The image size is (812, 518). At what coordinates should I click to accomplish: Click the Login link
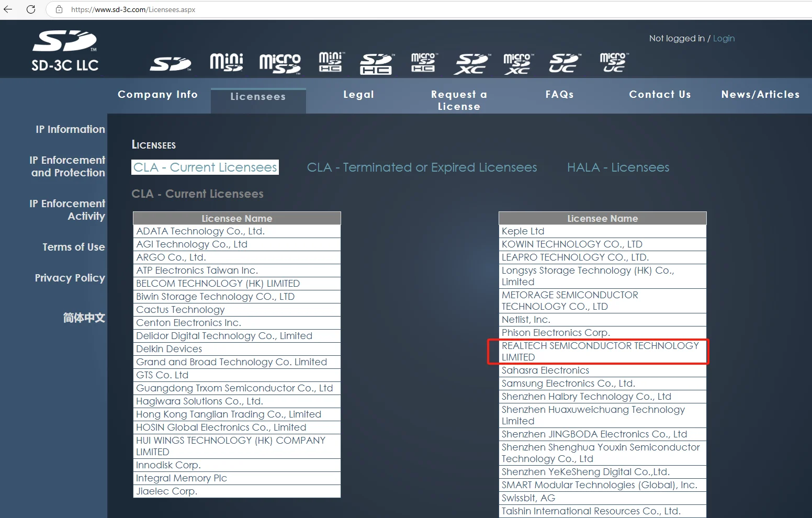[x=724, y=38]
